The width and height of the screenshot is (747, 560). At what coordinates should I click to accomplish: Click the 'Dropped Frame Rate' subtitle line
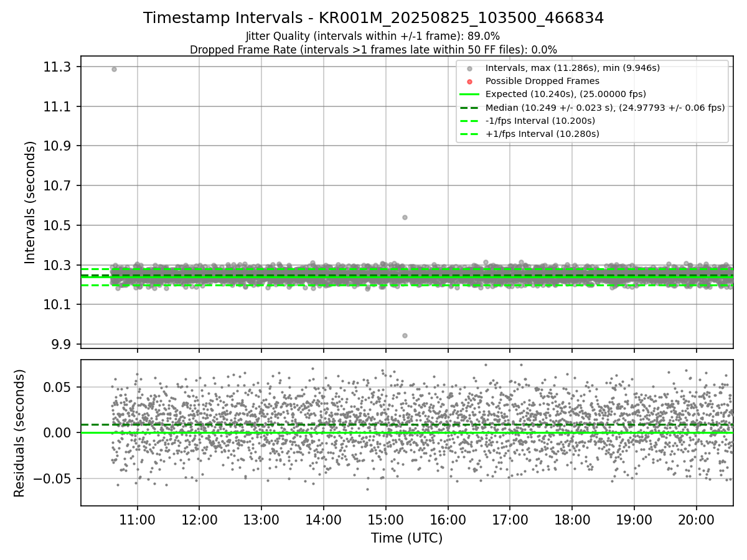(x=374, y=50)
